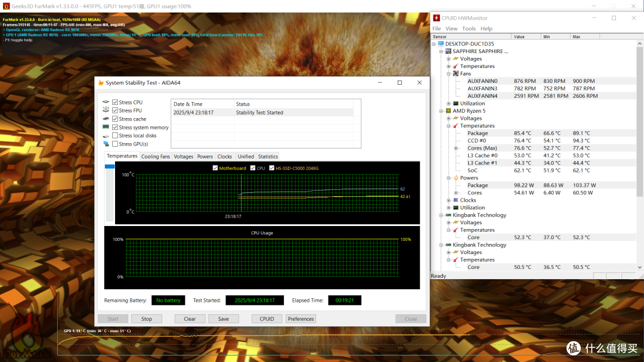Enable the Stress GPU(s) checkbox
Image resolution: width=644 pixels, height=362 pixels.
115,144
